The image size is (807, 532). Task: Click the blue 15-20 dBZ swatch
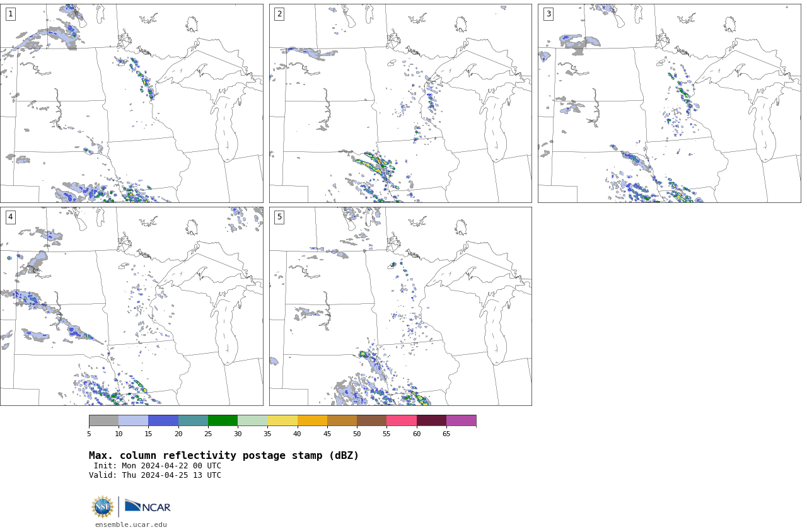coord(163,420)
